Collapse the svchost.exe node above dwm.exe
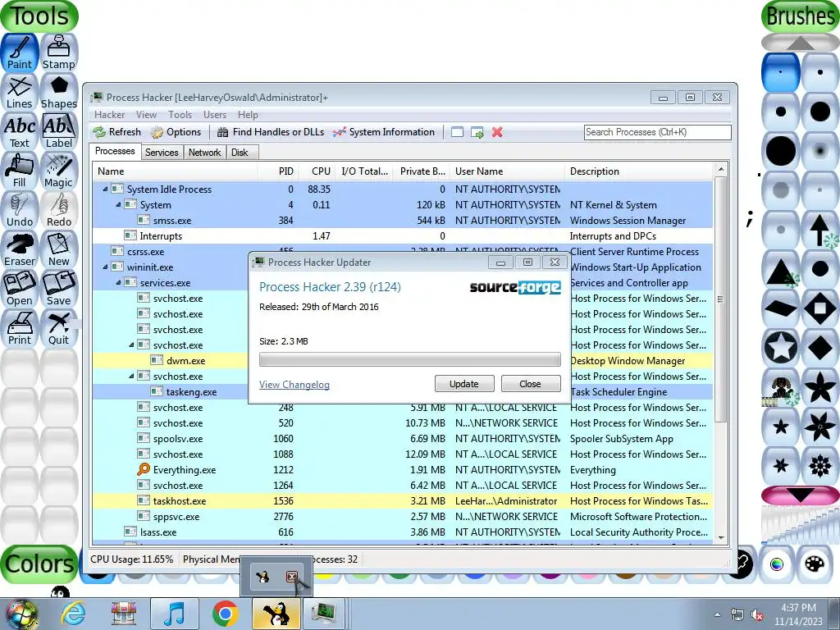This screenshot has height=630, width=840. (x=131, y=345)
